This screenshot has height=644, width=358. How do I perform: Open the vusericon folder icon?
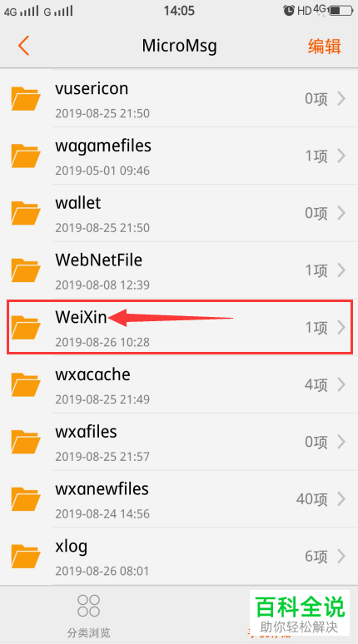click(x=26, y=99)
